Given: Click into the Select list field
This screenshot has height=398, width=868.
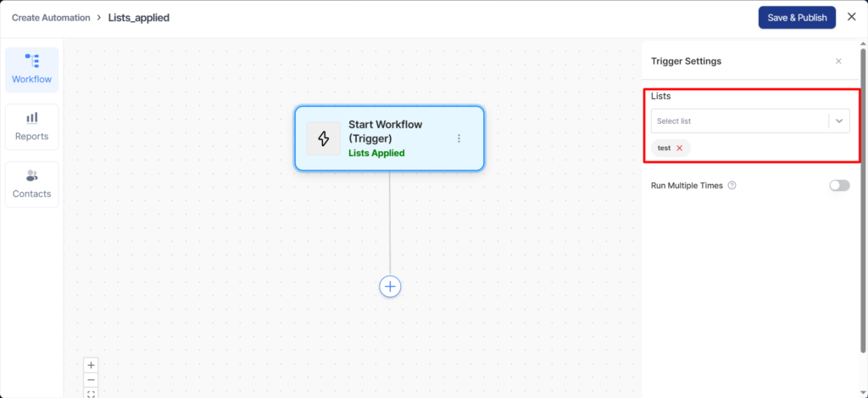Looking at the screenshot, I should [737, 121].
